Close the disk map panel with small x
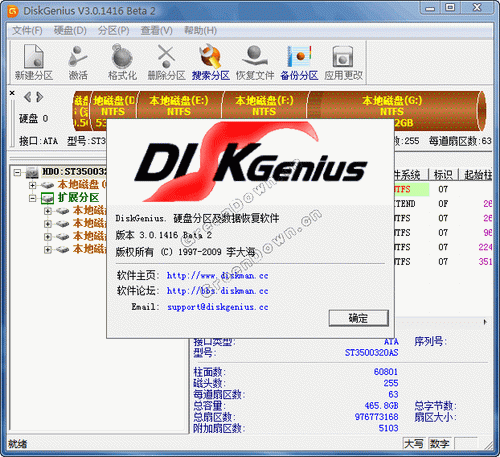The height and width of the screenshot is (457, 500). pyautogui.click(x=12, y=93)
